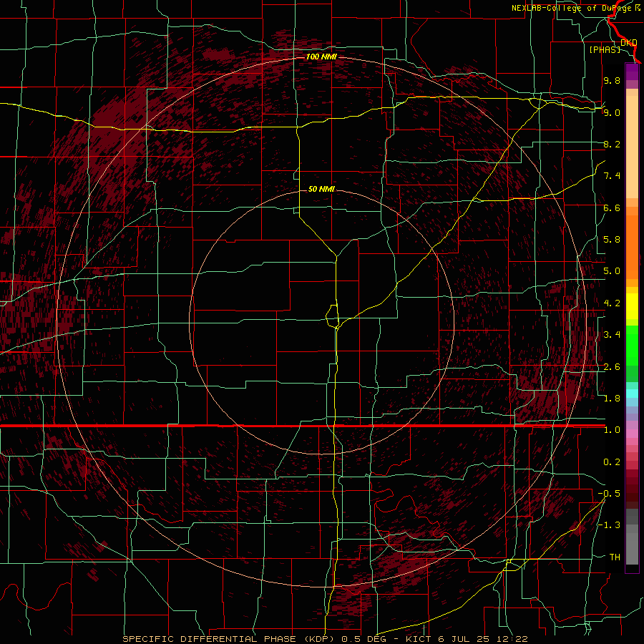Click the 100 NMI range ring label
Screen dimensions: 644x644
click(321, 57)
